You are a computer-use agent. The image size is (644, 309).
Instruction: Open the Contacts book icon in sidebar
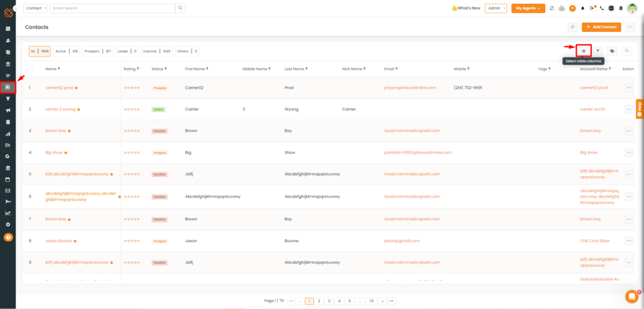point(8,87)
